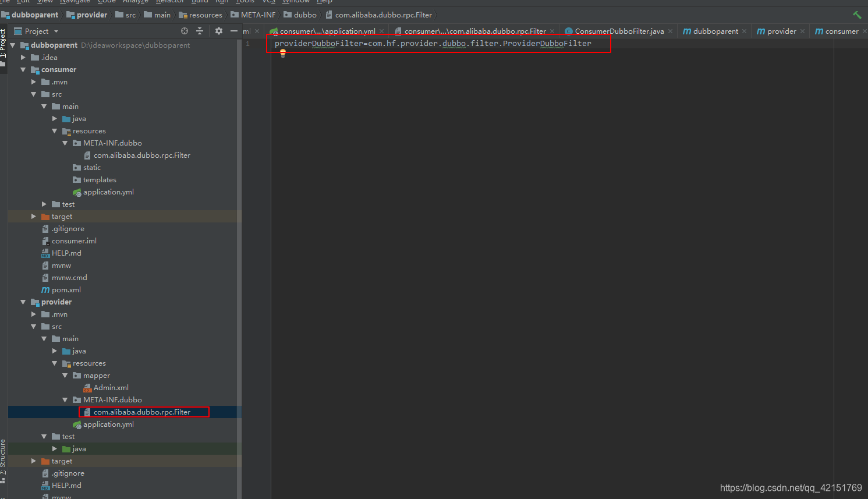Select provider HELP.md file

tap(66, 485)
